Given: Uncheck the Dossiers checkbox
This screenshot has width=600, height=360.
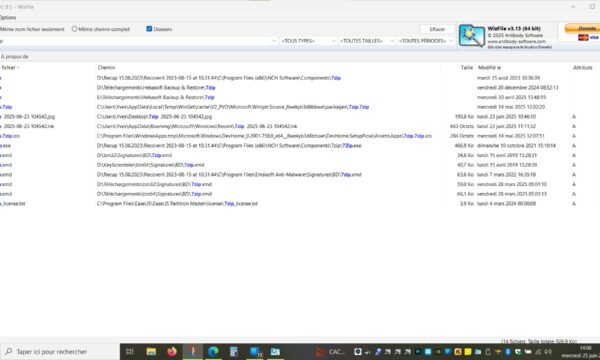Looking at the screenshot, I should tap(149, 29).
